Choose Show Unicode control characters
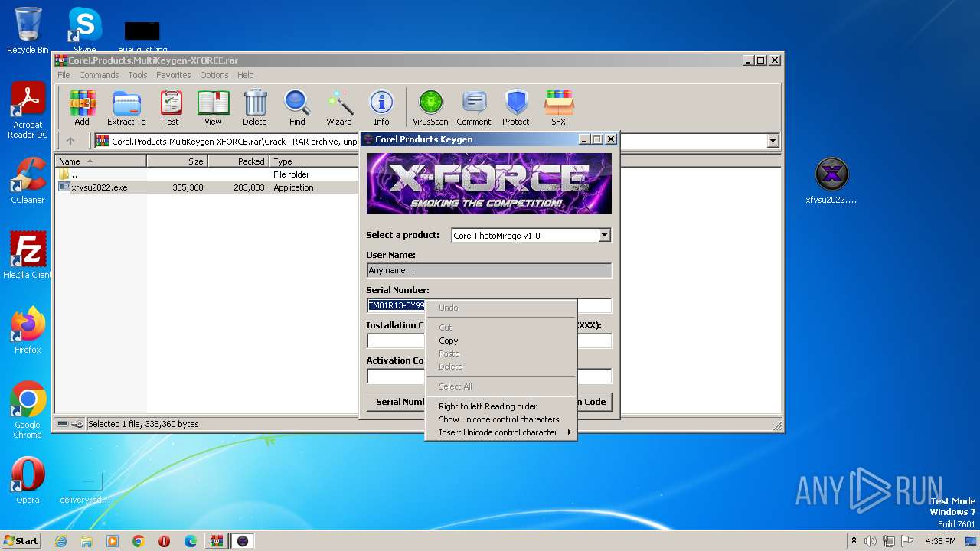The height and width of the screenshot is (551, 980). click(x=500, y=419)
